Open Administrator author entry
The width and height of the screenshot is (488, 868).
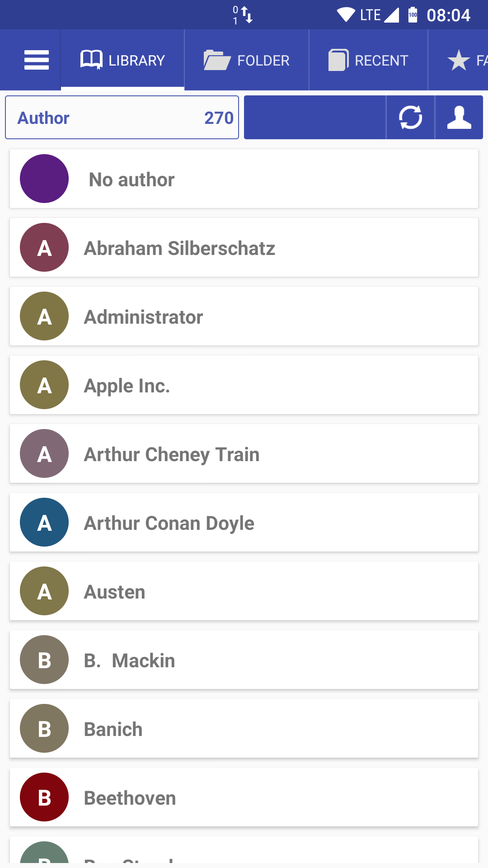click(244, 316)
